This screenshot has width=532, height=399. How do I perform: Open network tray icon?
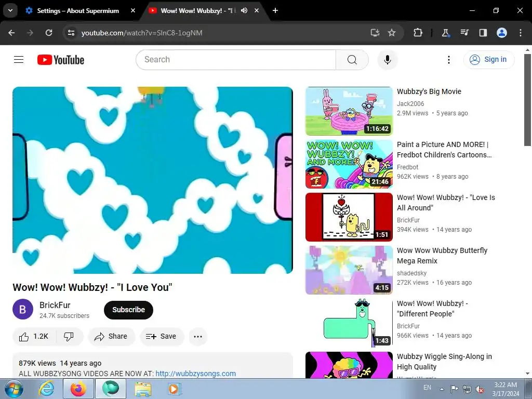[x=467, y=389]
